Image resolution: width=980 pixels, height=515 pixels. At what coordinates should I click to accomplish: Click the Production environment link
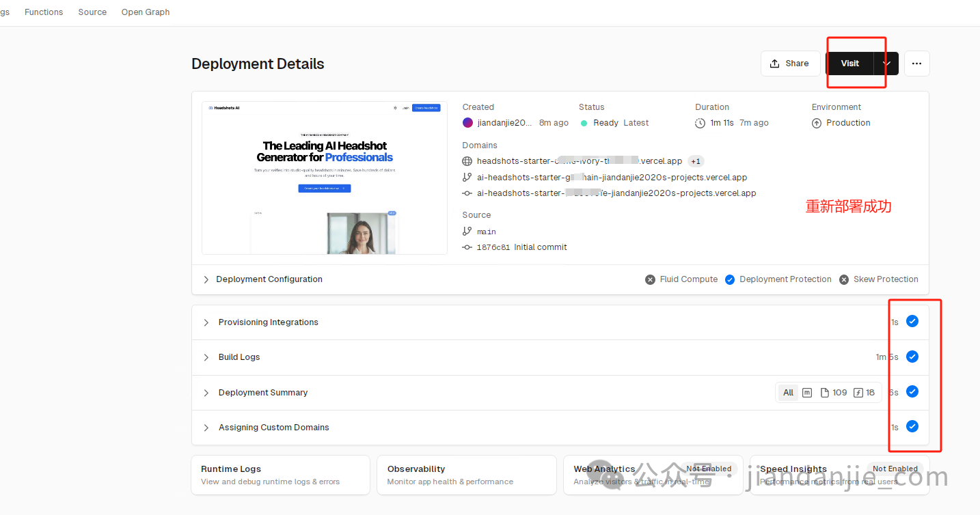(848, 123)
